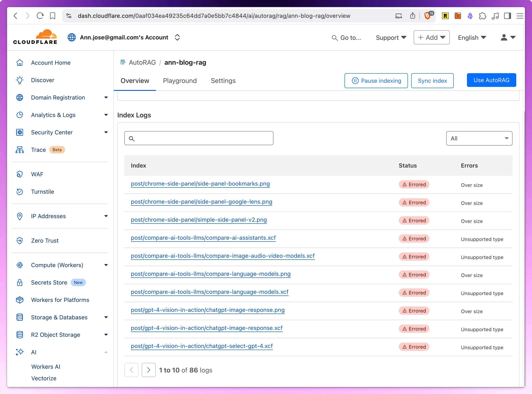The height and width of the screenshot is (394, 532).
Task: Collapse the AI sidebar section
Action: click(106, 352)
